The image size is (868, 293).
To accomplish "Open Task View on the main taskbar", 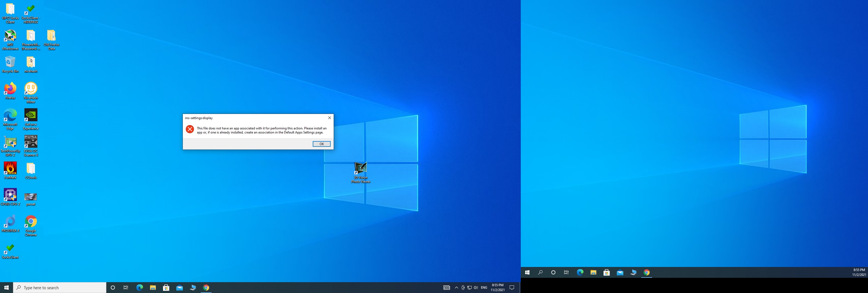I will [126, 288].
